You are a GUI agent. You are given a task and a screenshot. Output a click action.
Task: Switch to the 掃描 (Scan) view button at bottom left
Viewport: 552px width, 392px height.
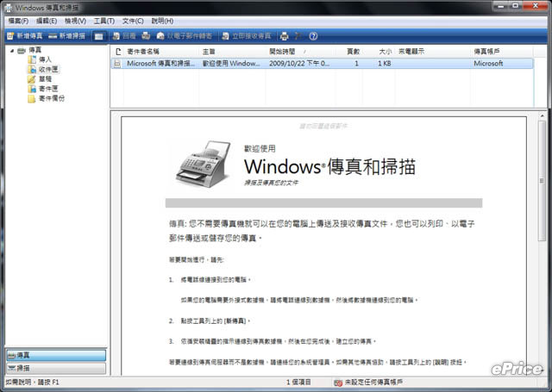pyautogui.click(x=56, y=368)
